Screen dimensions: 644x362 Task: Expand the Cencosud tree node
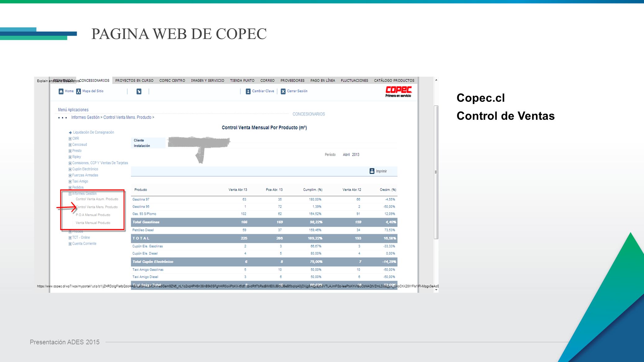tap(70, 145)
